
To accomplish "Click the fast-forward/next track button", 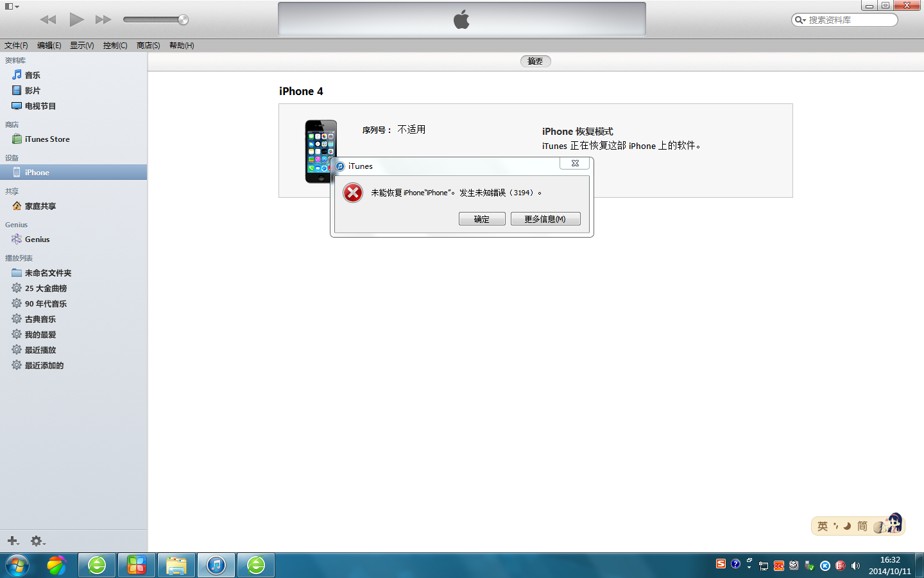I will 103,20.
